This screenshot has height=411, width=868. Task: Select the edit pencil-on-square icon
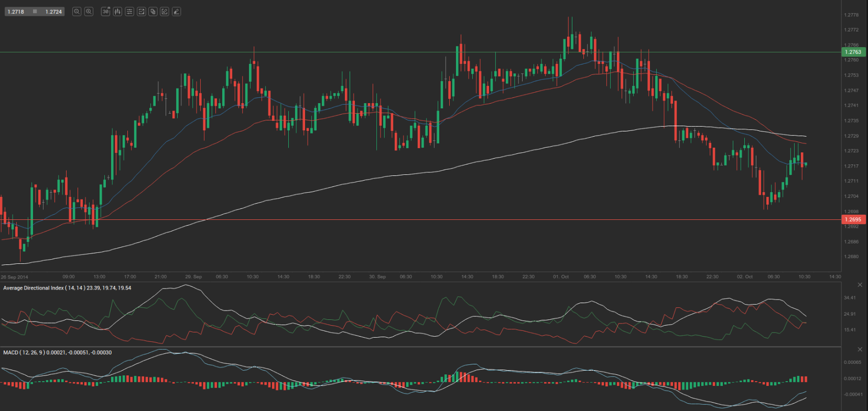165,12
